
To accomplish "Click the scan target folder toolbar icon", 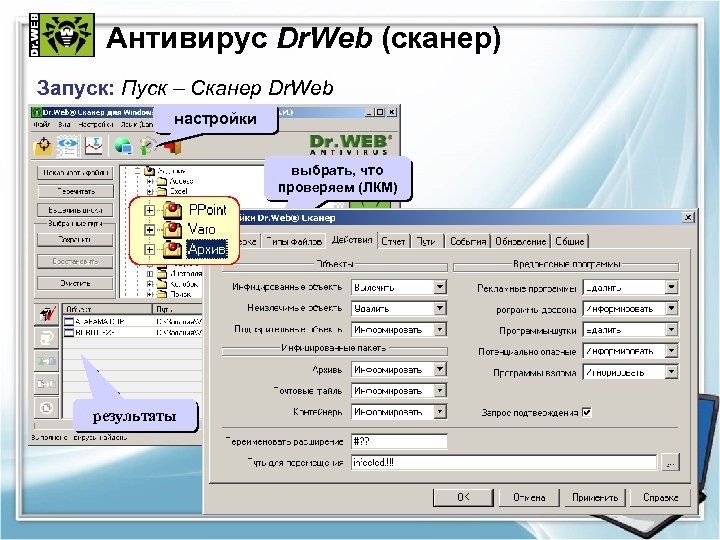I will 44,146.
